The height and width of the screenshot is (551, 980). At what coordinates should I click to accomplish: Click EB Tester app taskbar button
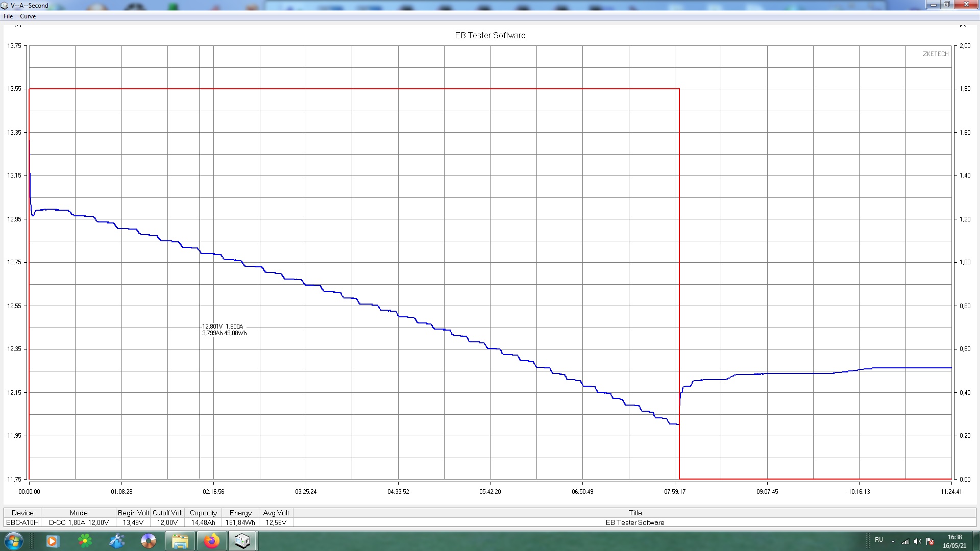coord(242,541)
